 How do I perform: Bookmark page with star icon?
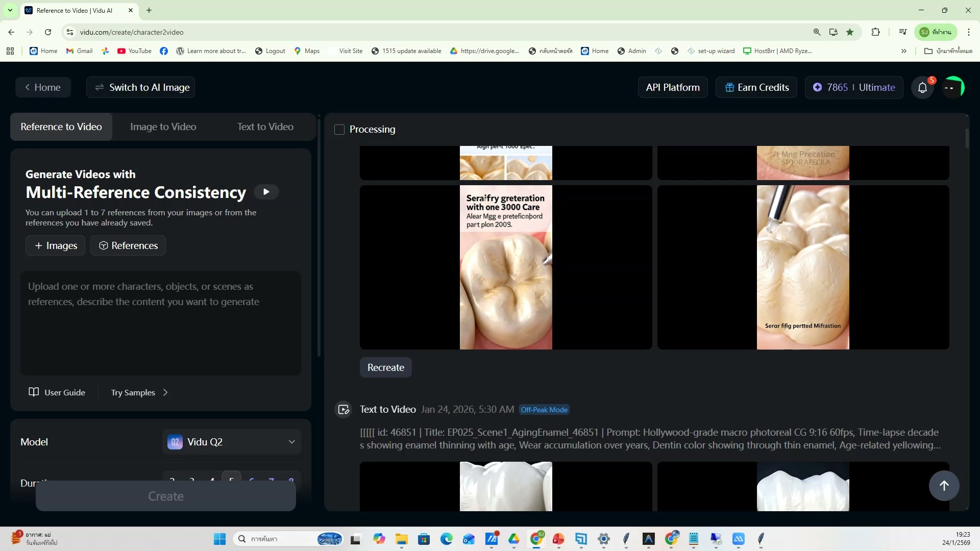tap(850, 32)
